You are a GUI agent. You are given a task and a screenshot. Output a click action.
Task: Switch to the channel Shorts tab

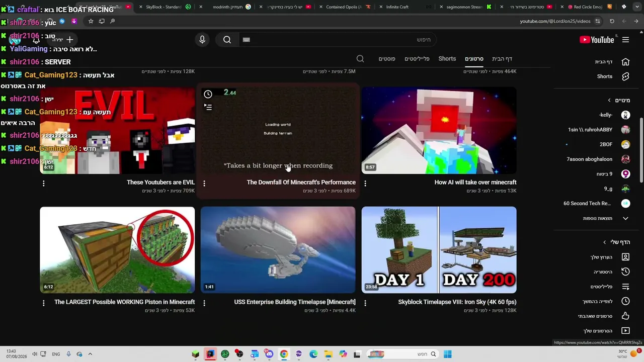pos(447,59)
